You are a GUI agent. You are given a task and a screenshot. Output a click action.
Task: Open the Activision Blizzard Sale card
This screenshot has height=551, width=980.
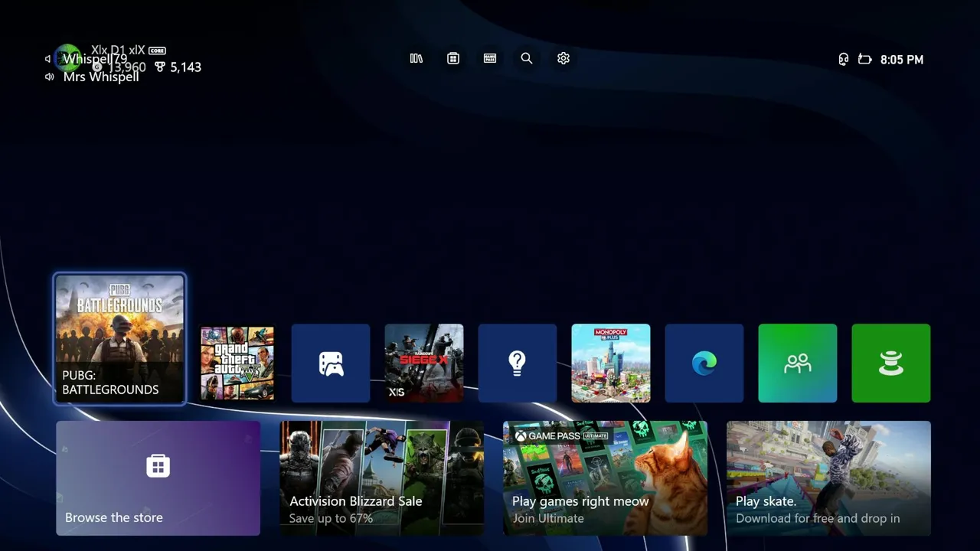pos(382,478)
